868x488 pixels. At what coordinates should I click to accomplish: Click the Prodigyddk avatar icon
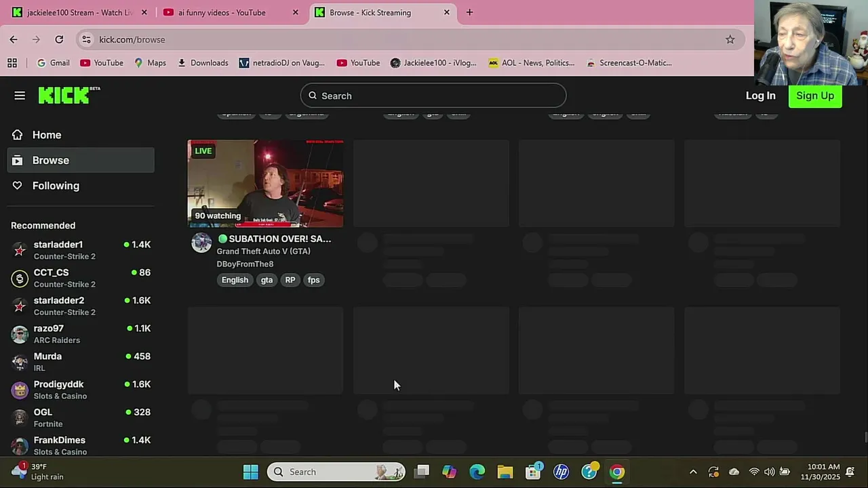click(20, 390)
